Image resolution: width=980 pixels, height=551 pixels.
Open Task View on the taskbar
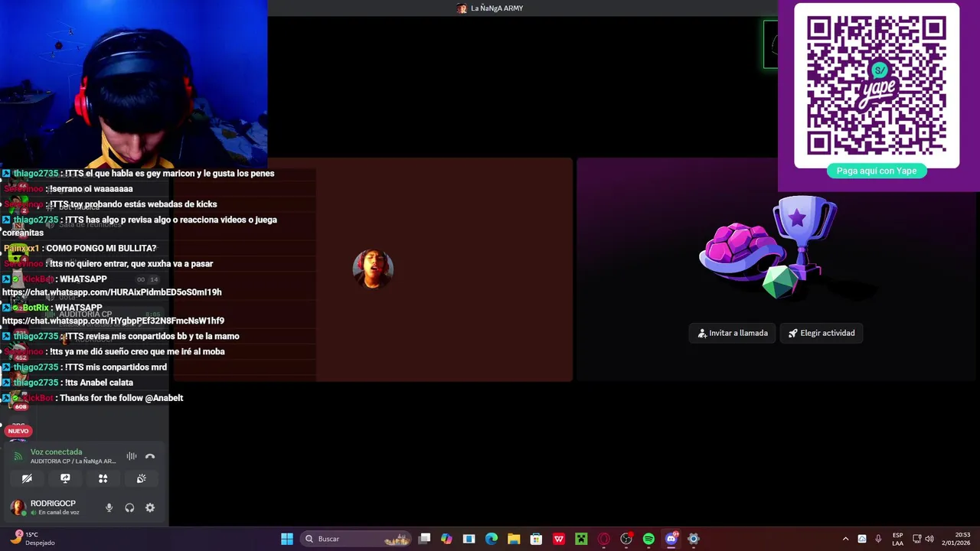click(425, 539)
